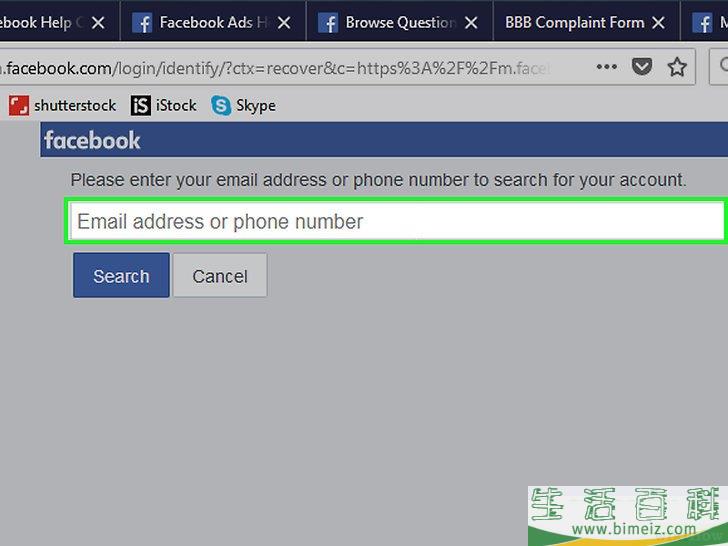
Task: Click the Facebook icon on Browse Questions tab
Action: pyautogui.click(x=328, y=23)
